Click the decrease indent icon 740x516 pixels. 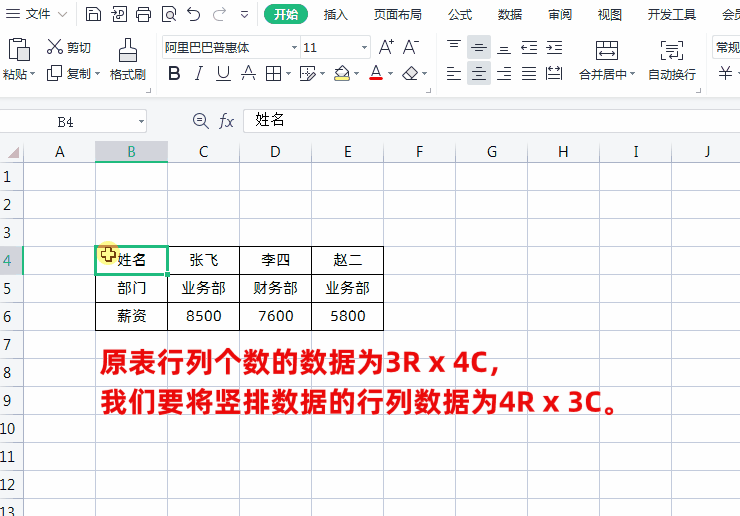point(529,47)
